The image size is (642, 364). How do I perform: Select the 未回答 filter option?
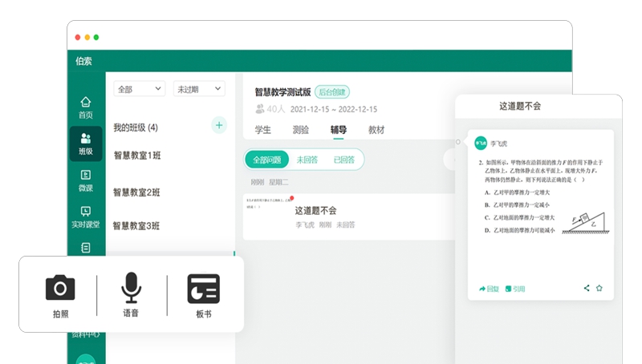307,160
